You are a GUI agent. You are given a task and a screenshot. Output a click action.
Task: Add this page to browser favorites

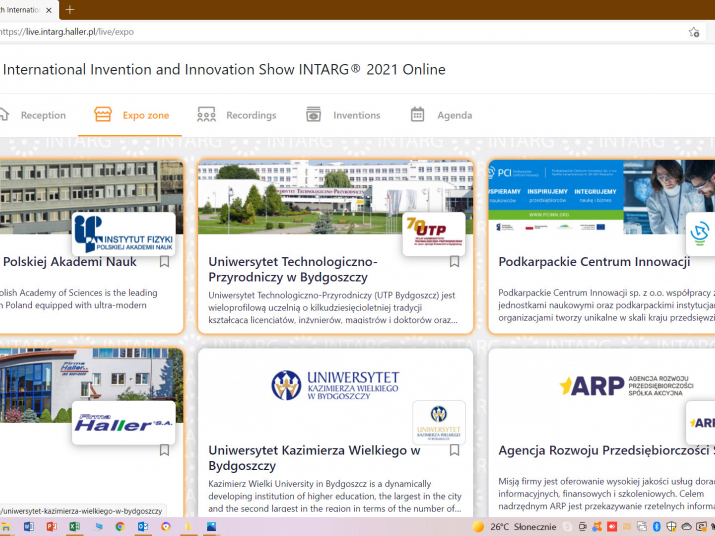694,32
